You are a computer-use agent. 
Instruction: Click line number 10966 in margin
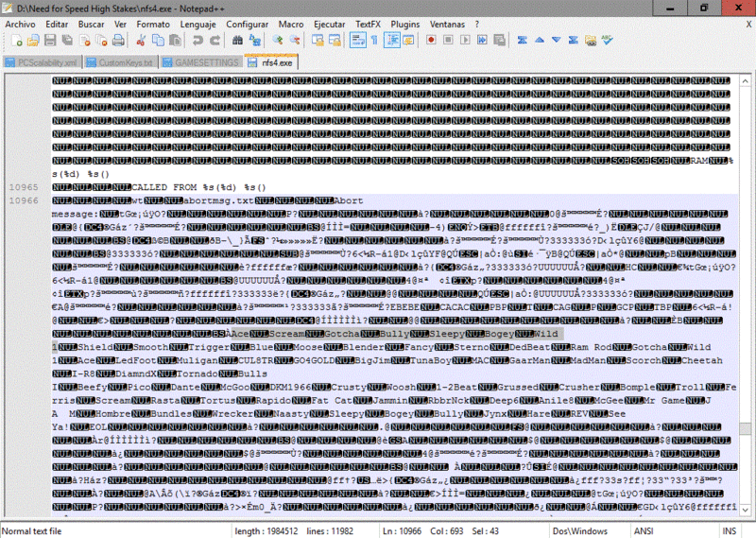[x=24, y=200]
